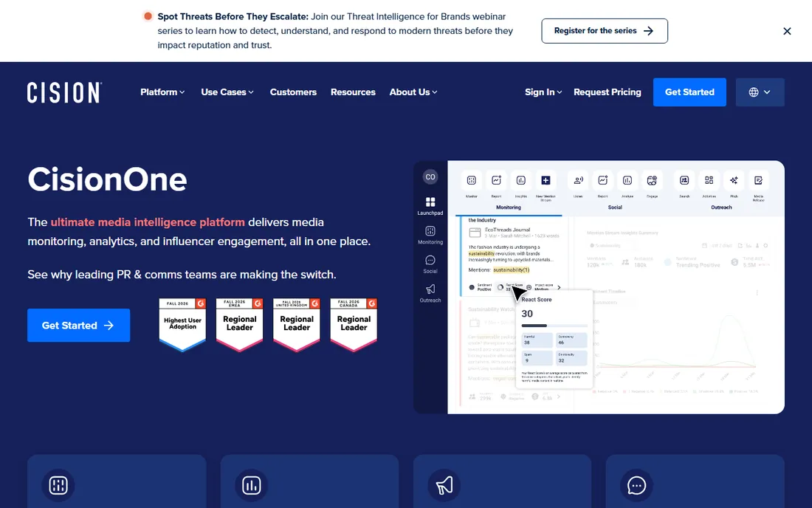
Task: Dismiss the webinar announcement banner
Action: (x=787, y=31)
